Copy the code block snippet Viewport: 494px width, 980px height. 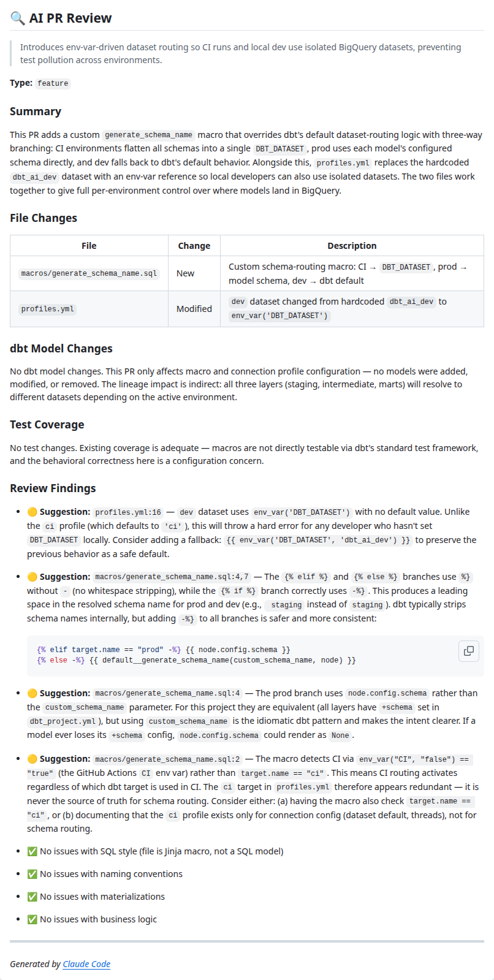(469, 651)
